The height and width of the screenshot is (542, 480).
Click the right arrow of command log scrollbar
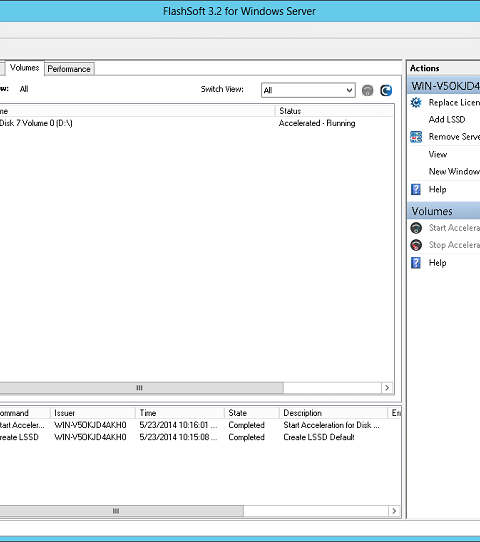[394, 511]
